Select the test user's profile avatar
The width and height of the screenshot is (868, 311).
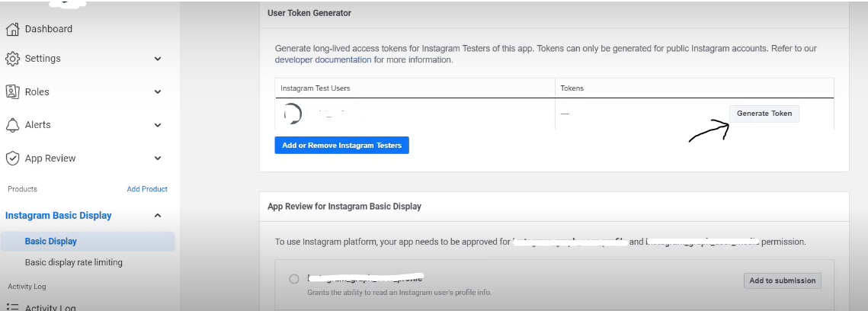[x=293, y=114]
